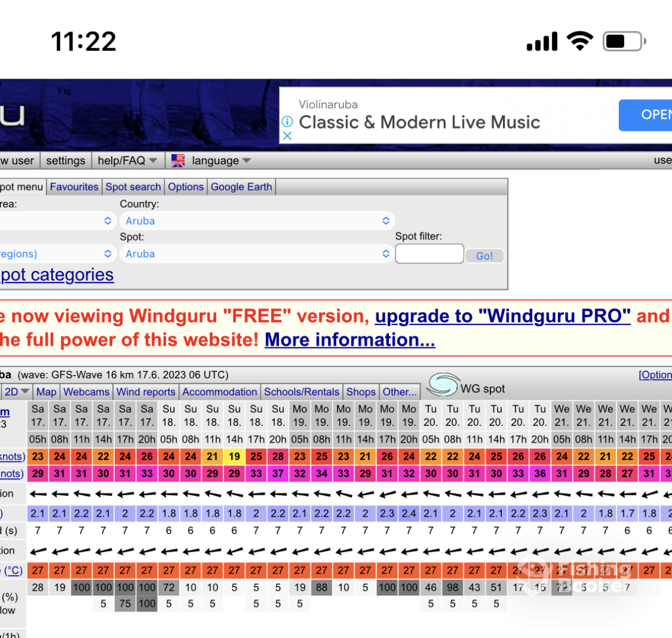Tap the battery indicator icon
The height and width of the screenshot is (638, 672).
(x=624, y=41)
